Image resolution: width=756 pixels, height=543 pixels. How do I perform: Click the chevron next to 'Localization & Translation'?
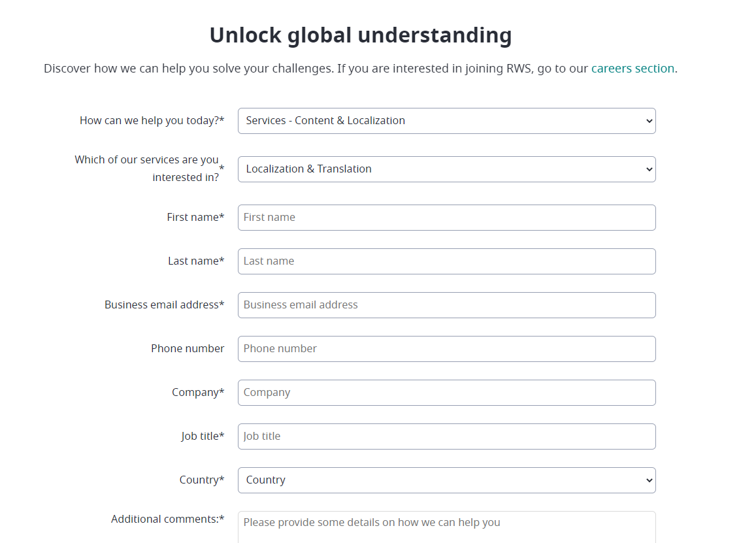coord(648,169)
